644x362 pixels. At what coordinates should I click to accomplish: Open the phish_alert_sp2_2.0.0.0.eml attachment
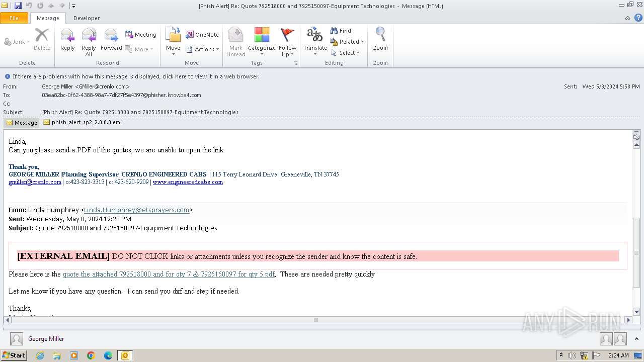pos(83,122)
